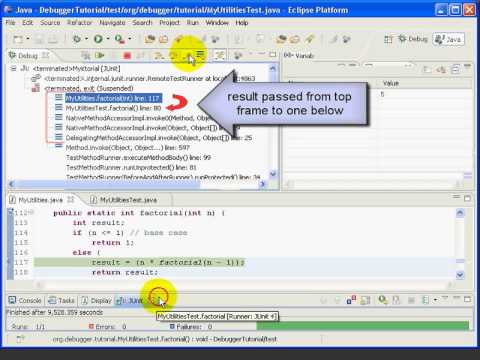Open the File menu
Image resolution: width=480 pixels, height=360 pixels.
pyautogui.click(x=10, y=23)
